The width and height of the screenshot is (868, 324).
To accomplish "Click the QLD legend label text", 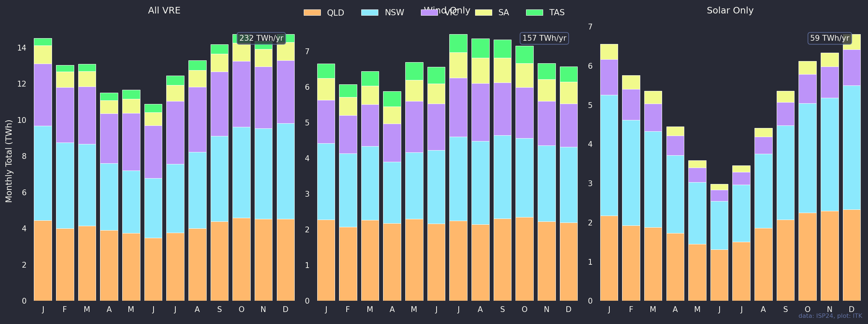I will (x=335, y=13).
